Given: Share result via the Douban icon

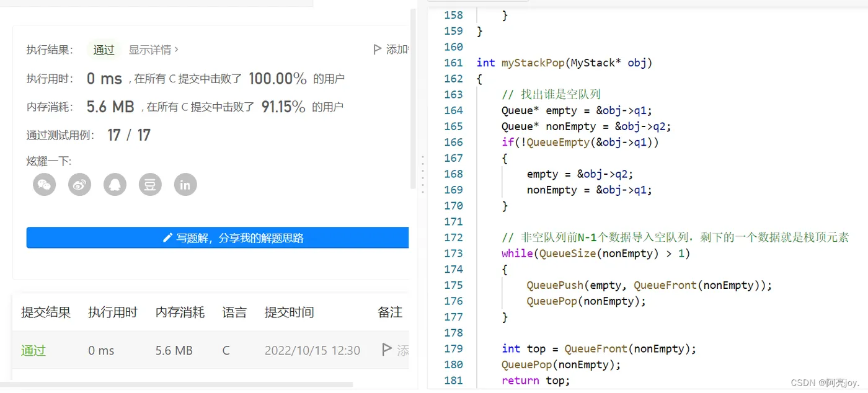Looking at the screenshot, I should 150,184.
